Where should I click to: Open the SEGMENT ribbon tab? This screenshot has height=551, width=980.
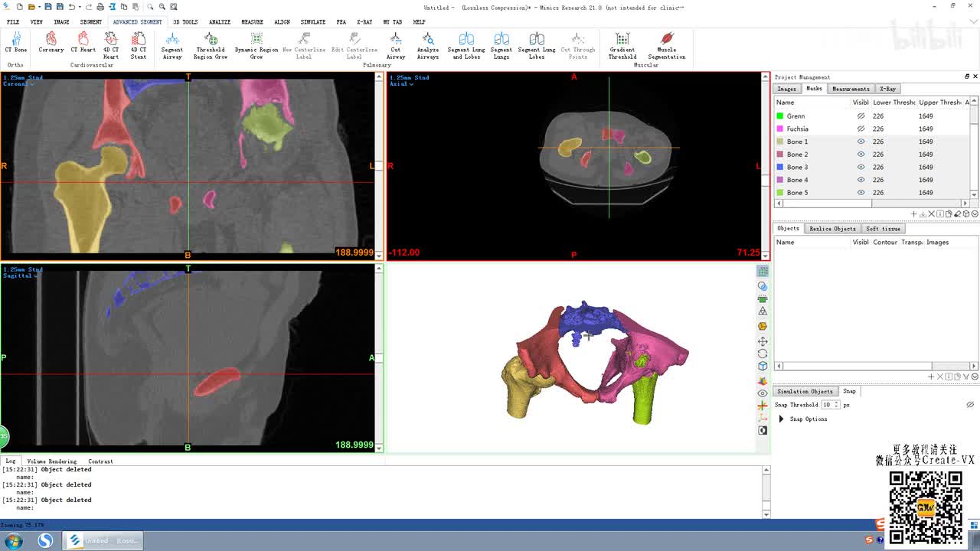(x=90, y=22)
